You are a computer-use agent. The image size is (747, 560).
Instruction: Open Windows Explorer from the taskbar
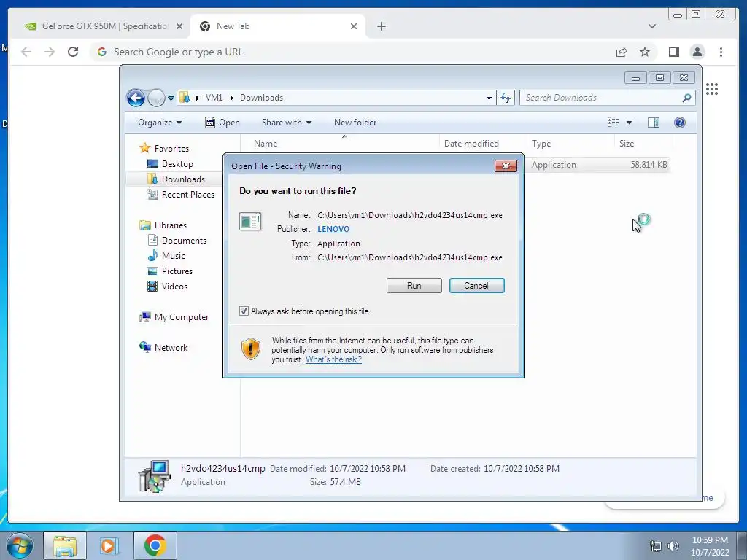[x=65, y=545]
